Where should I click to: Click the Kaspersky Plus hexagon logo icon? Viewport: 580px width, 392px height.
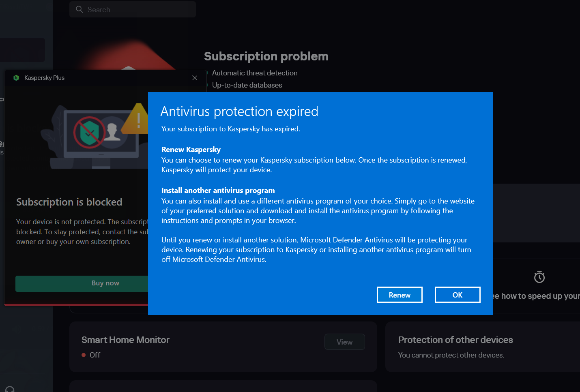coord(16,78)
